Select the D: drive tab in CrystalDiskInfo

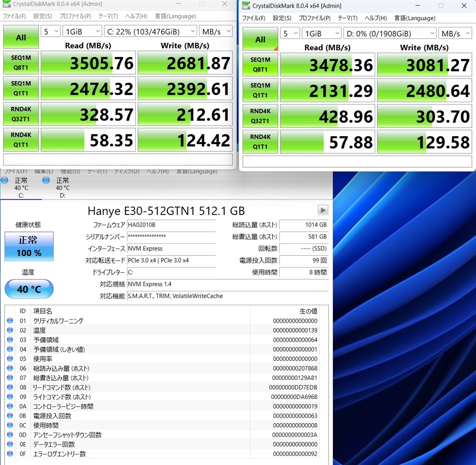(63, 188)
